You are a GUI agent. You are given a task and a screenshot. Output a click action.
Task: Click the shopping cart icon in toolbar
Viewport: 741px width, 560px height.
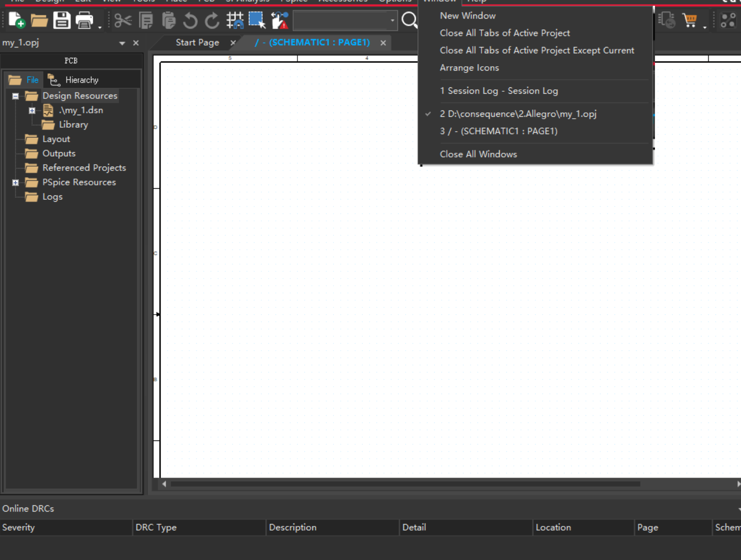pyautogui.click(x=690, y=20)
